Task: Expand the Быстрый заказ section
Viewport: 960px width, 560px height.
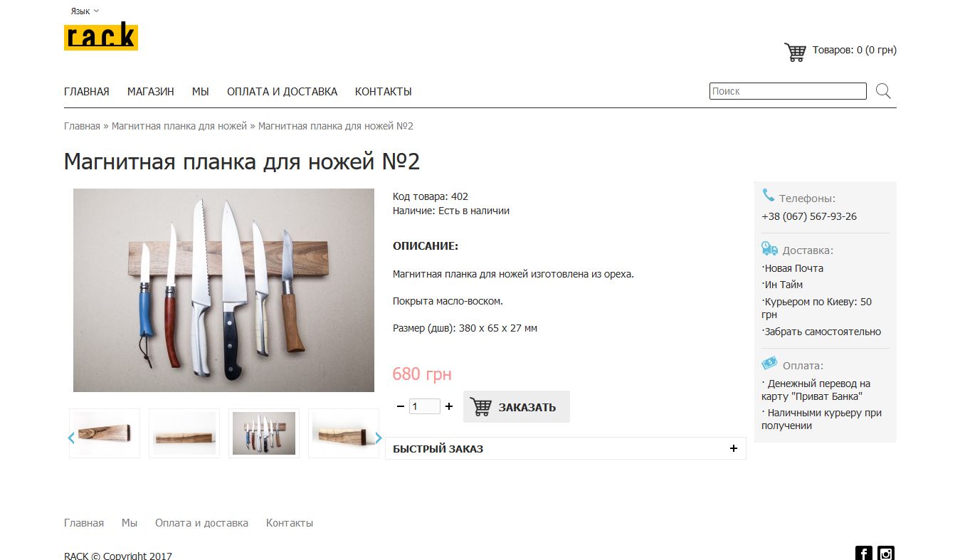Action: (566, 448)
